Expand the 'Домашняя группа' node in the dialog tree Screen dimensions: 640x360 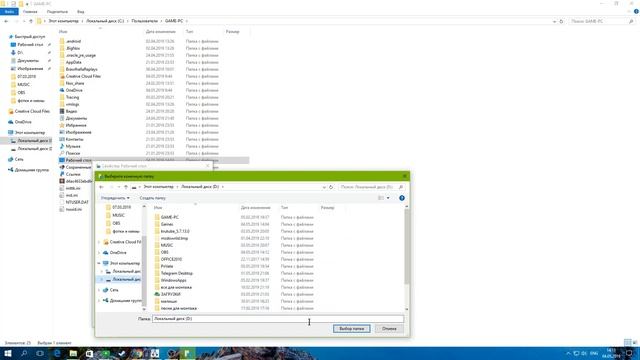[99, 300]
